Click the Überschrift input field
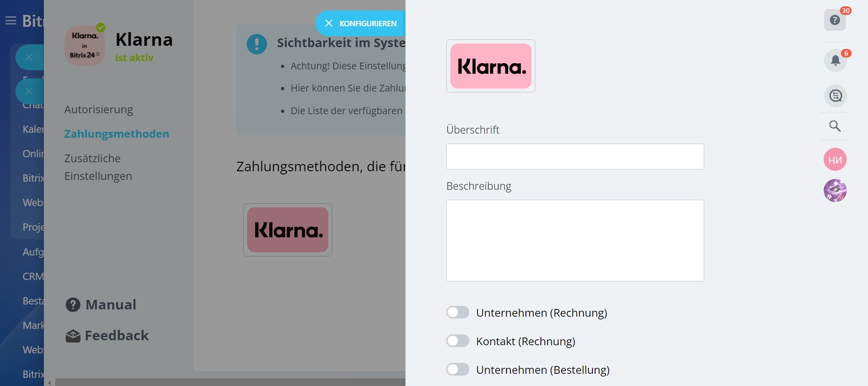 [575, 157]
